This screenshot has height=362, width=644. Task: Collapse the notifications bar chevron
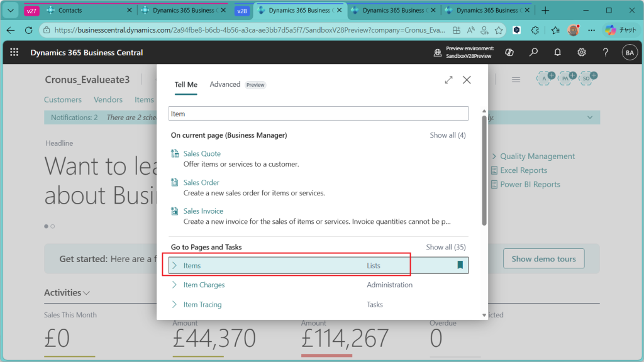pos(589,118)
